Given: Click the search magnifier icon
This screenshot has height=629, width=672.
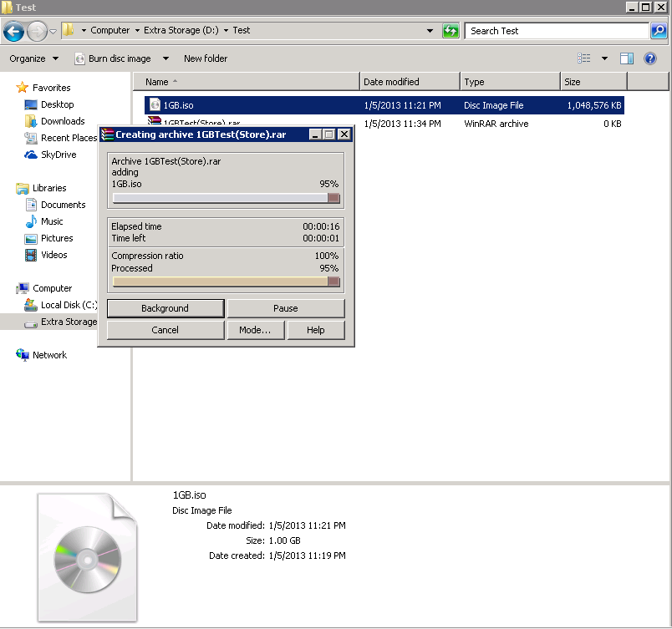Looking at the screenshot, I should [x=659, y=31].
